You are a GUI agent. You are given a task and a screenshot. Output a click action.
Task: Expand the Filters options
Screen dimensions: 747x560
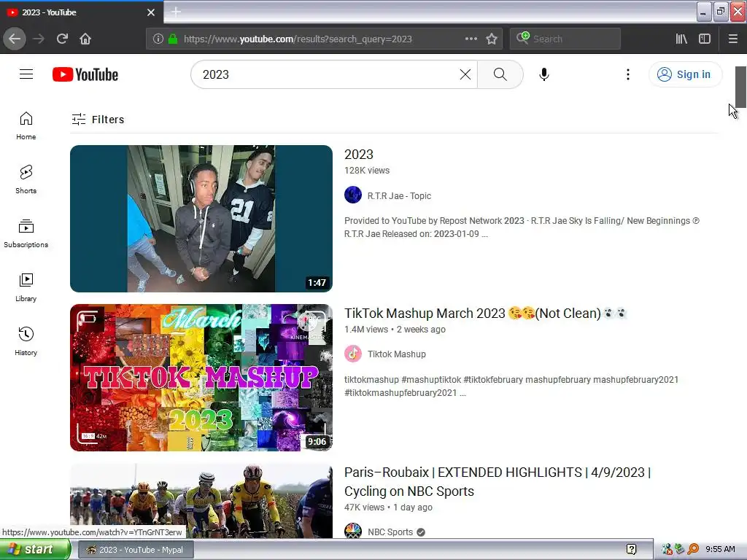coord(98,119)
